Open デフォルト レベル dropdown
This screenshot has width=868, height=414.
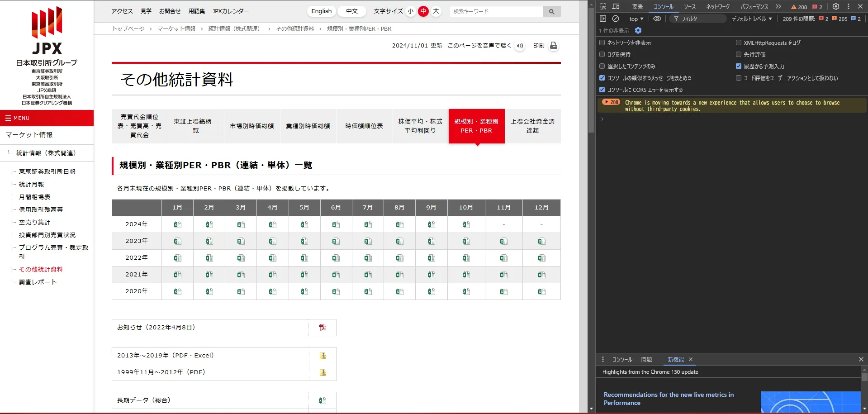click(x=752, y=19)
